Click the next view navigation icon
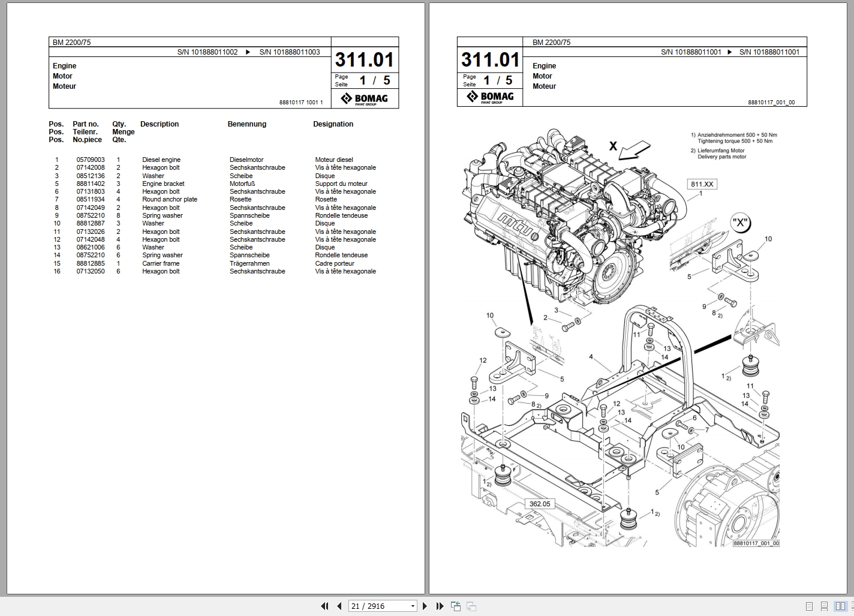 [x=471, y=606]
